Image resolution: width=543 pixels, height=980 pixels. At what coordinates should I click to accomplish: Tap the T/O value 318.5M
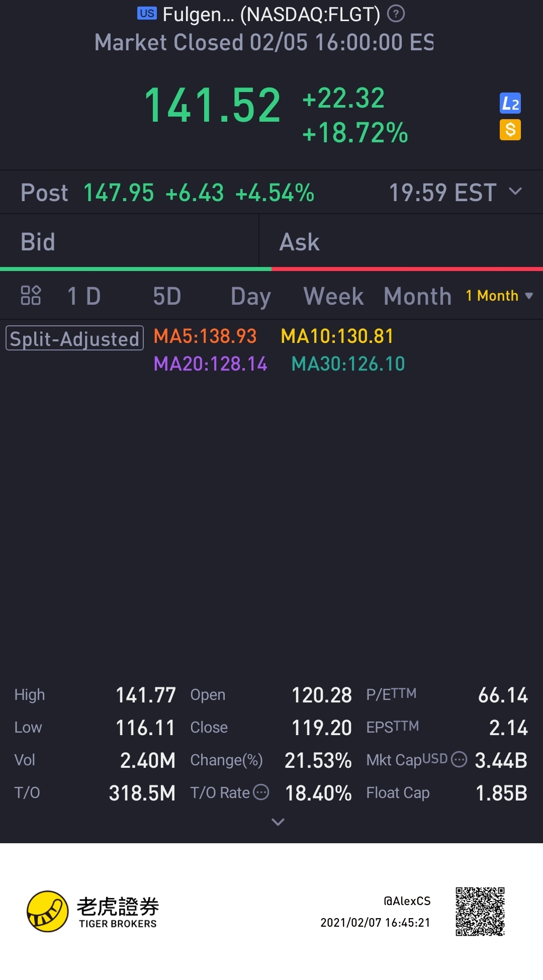[142, 793]
